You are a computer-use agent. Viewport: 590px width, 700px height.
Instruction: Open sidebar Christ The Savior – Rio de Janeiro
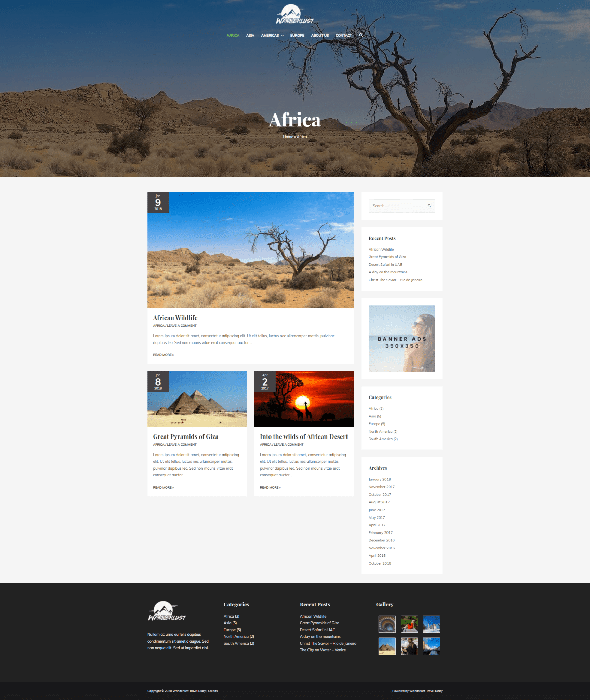tap(395, 280)
